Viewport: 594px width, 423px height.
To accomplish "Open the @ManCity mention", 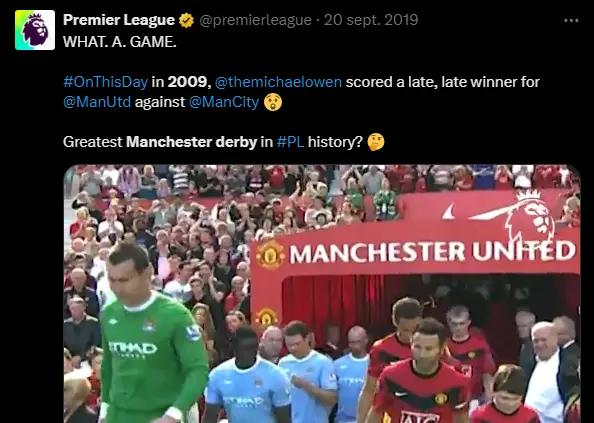I will (224, 102).
